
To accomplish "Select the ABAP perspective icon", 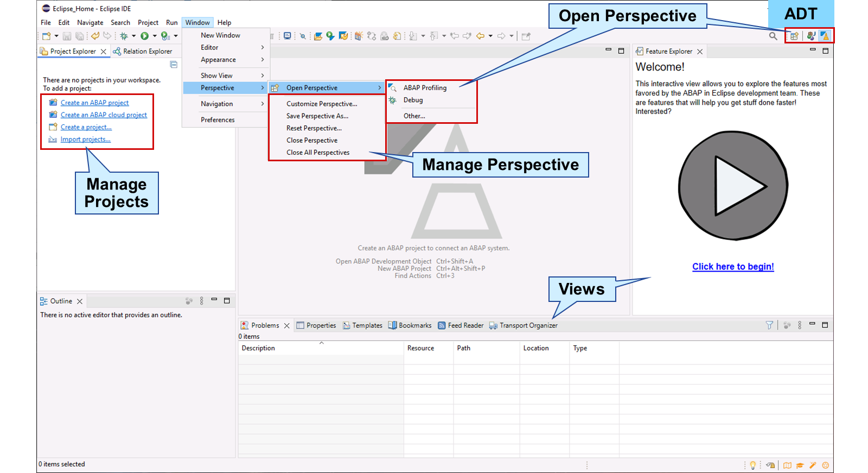I will click(x=825, y=36).
